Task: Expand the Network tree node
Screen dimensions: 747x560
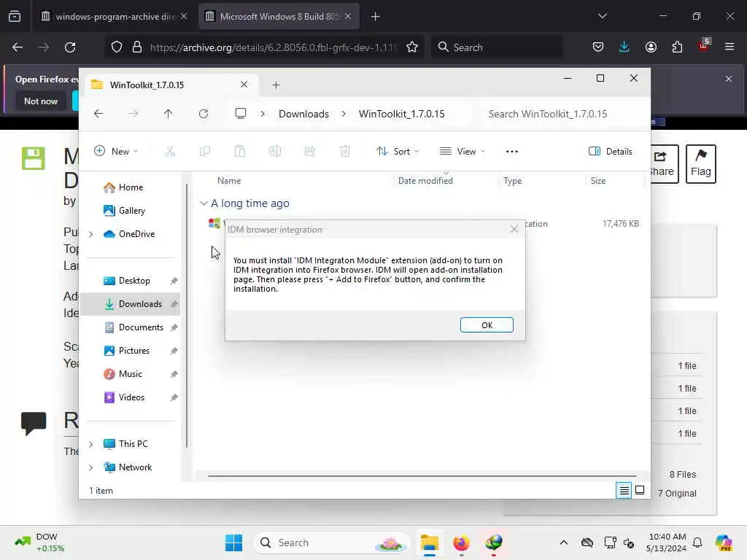Action: coord(91,467)
